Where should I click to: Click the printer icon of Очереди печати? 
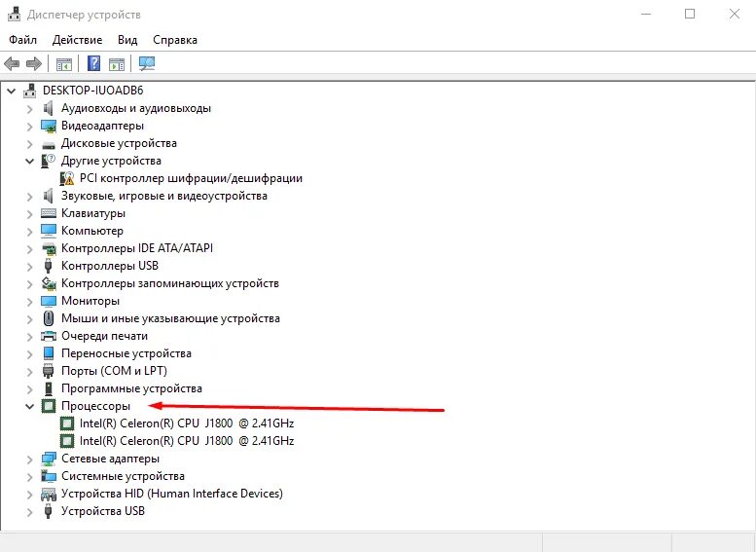tap(49, 336)
